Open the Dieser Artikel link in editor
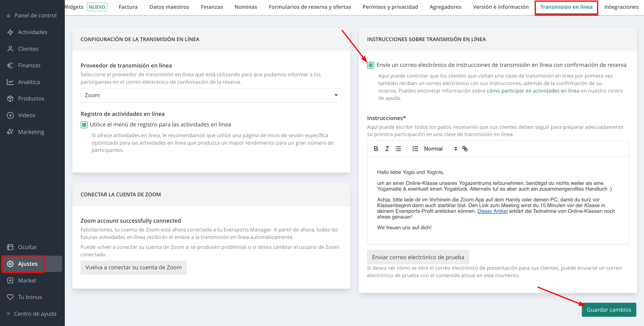This screenshot has width=644, height=326. pyautogui.click(x=492, y=211)
